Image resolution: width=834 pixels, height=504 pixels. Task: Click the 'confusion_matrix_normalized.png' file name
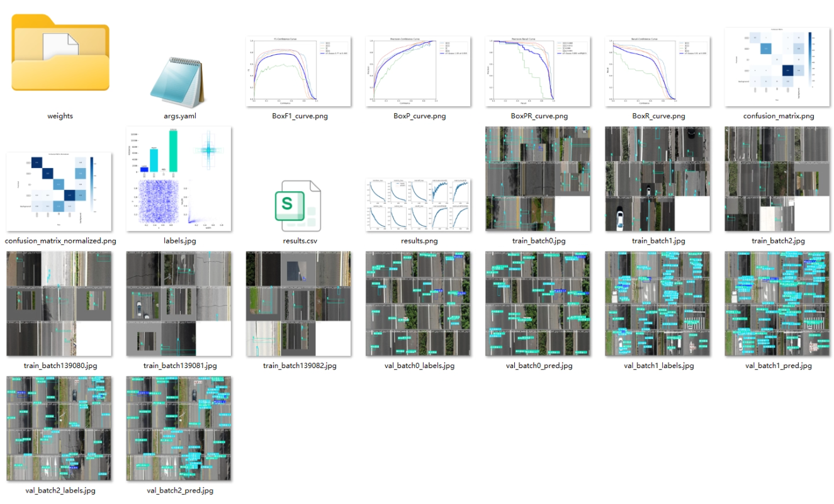60,241
